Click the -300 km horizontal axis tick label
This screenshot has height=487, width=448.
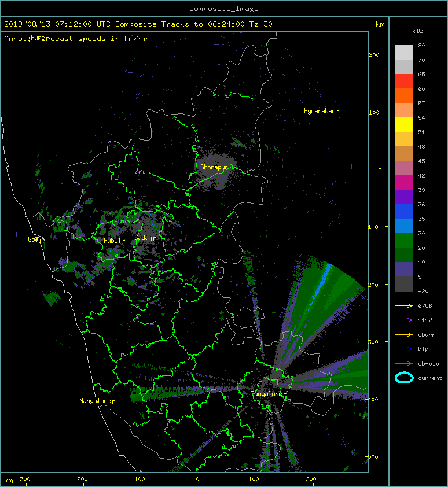point(23,479)
